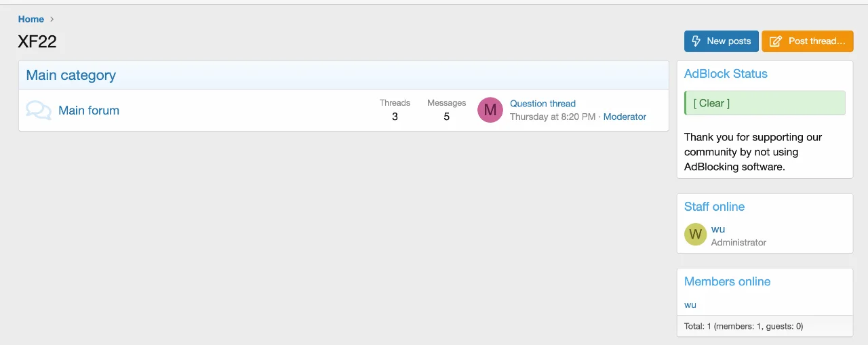This screenshot has width=868, height=345.
Task: Click the Messages count of 5
Action: coord(446,117)
